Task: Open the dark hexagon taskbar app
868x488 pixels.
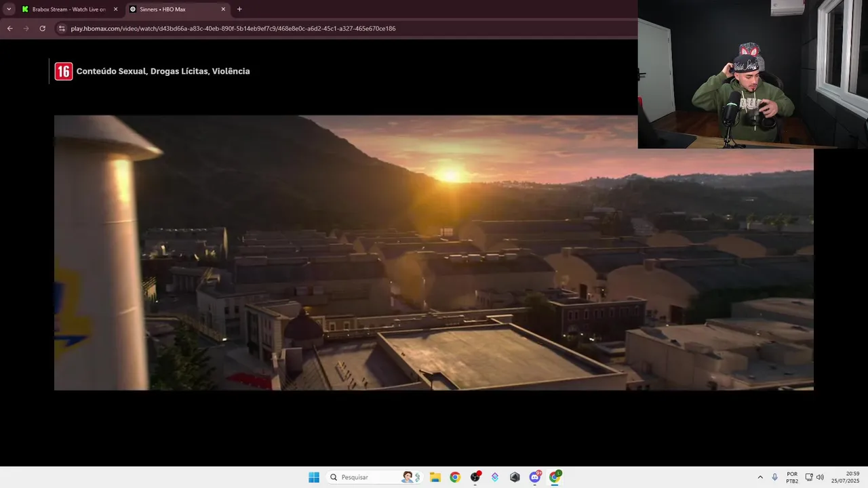Action: click(515, 477)
